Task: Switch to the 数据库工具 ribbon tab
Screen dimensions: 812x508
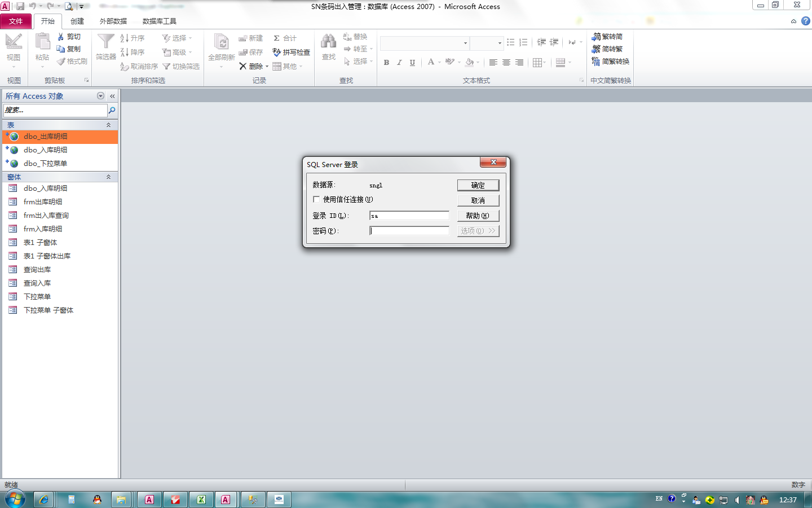Action: (x=160, y=21)
